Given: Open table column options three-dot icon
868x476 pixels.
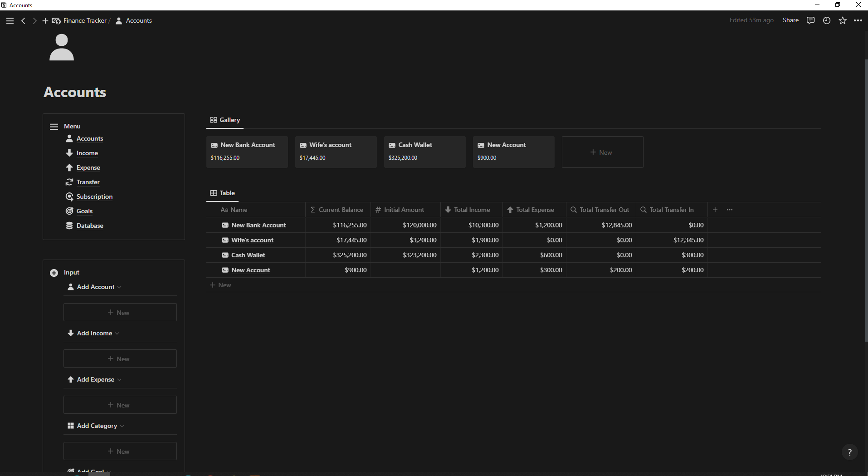Looking at the screenshot, I should click(x=730, y=210).
